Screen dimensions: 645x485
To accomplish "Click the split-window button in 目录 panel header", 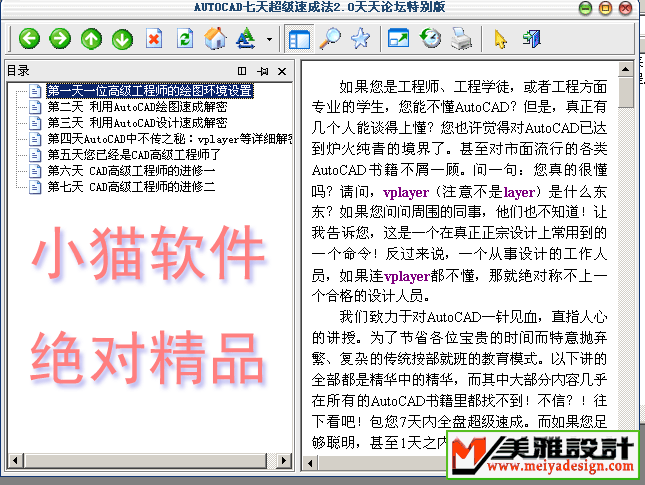I will (x=242, y=71).
